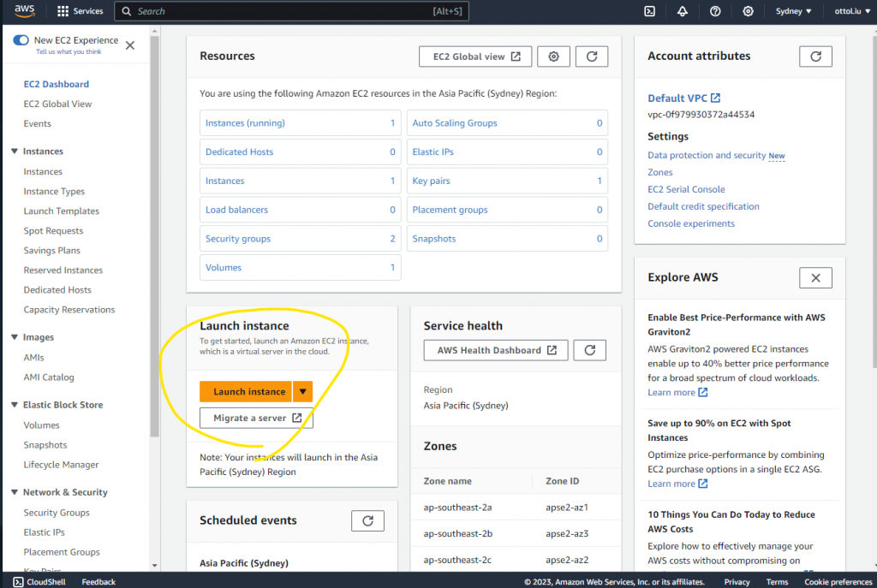Refresh the Resources panel

click(x=591, y=56)
